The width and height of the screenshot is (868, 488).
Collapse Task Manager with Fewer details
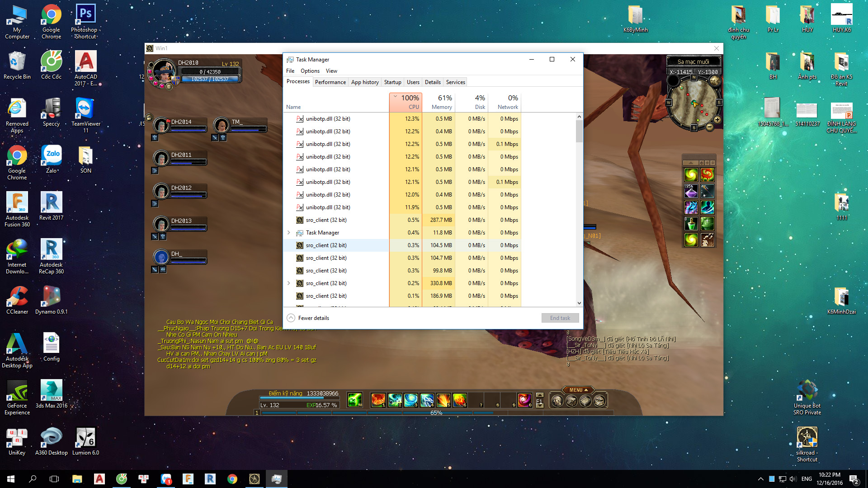coord(308,318)
